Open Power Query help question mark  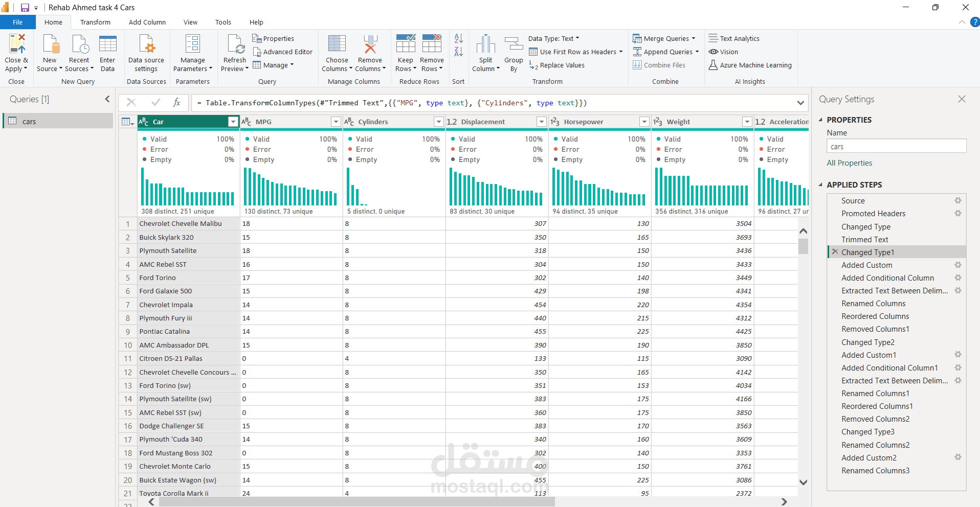(x=975, y=22)
